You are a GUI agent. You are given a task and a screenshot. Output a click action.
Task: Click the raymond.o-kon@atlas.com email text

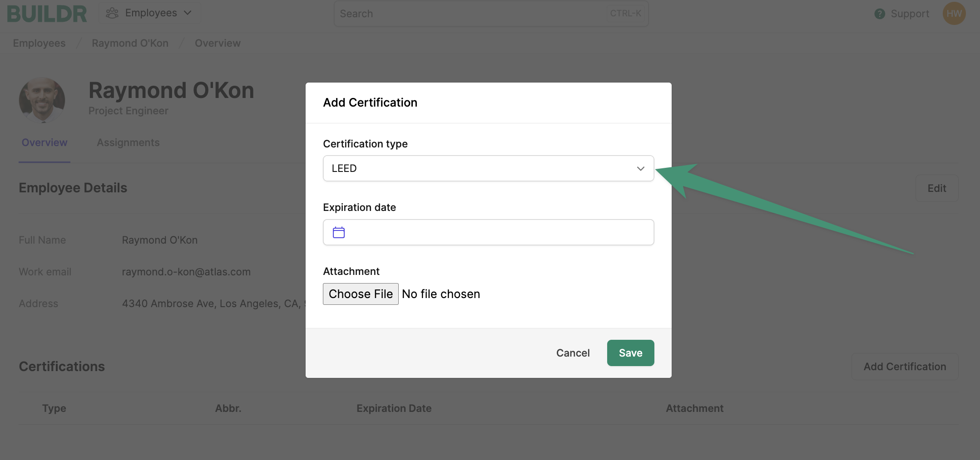pos(186,272)
